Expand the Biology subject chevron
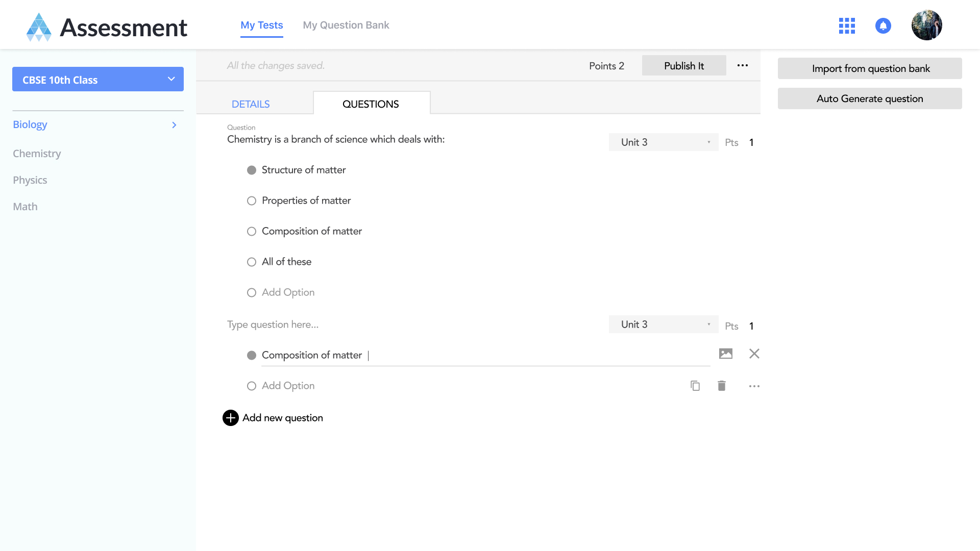The height and width of the screenshot is (551, 980). 174,125
